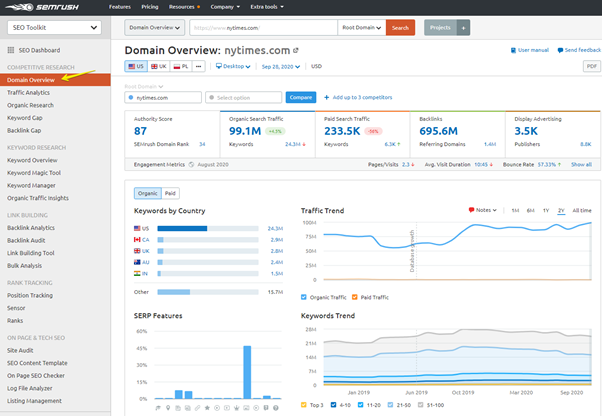
Task: Click the link SERP feature icon
Action: tap(197, 408)
